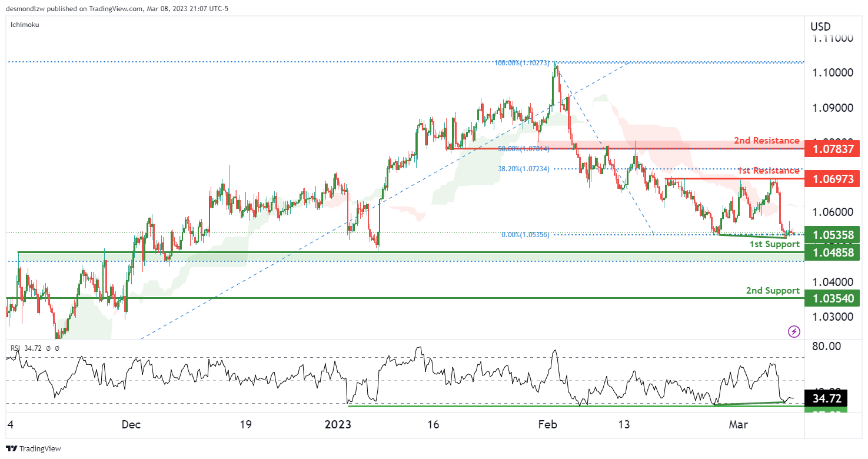The width and height of the screenshot is (868, 459).
Task: Click the 100.00%(1.10273) Fibonacci level label
Action: [x=521, y=62]
